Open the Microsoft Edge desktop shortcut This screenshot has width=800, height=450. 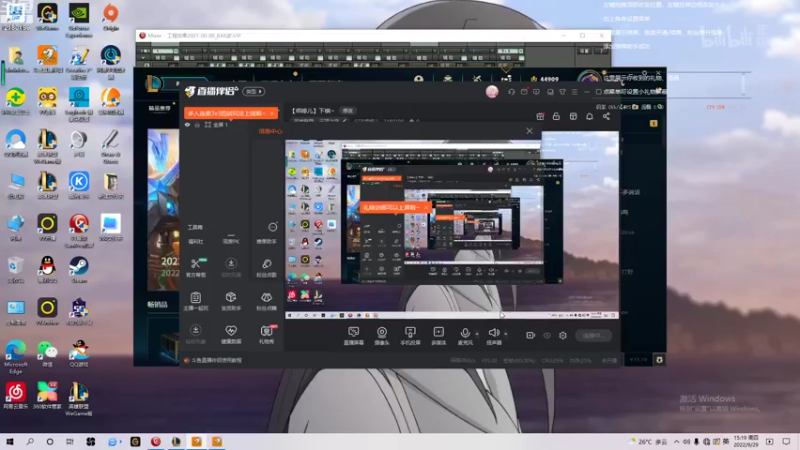pos(16,356)
